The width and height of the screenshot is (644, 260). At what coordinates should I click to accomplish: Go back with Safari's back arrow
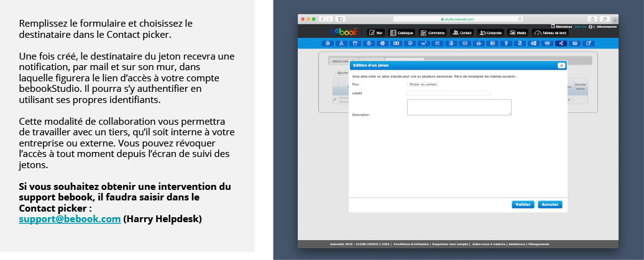(323, 19)
